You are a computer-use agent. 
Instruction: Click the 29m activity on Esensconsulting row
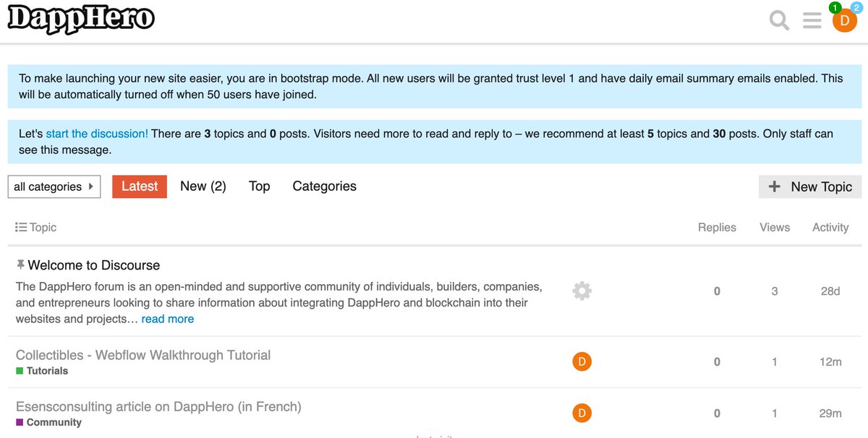click(830, 413)
